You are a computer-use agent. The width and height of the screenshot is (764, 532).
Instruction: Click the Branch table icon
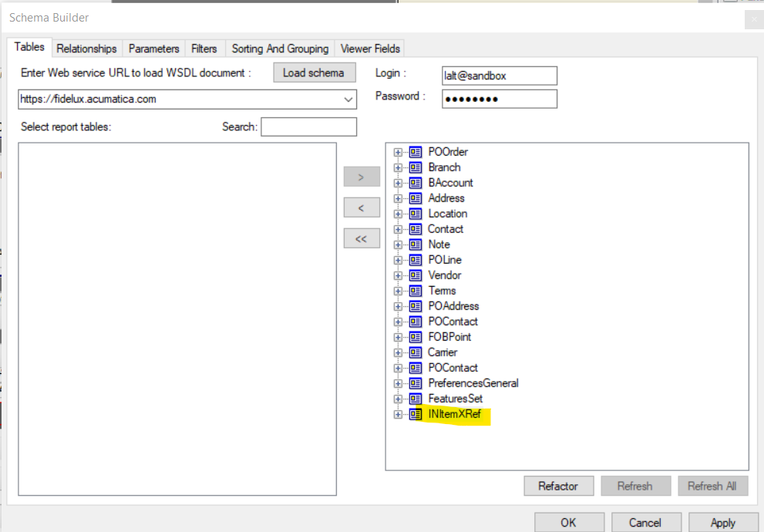(416, 167)
